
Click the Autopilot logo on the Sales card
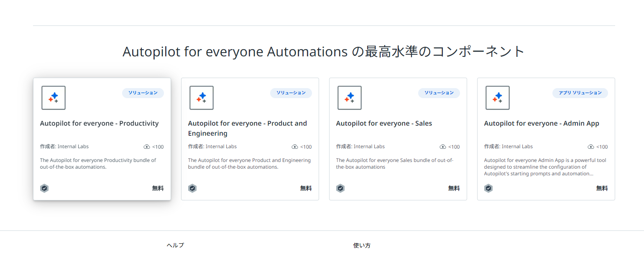349,97
